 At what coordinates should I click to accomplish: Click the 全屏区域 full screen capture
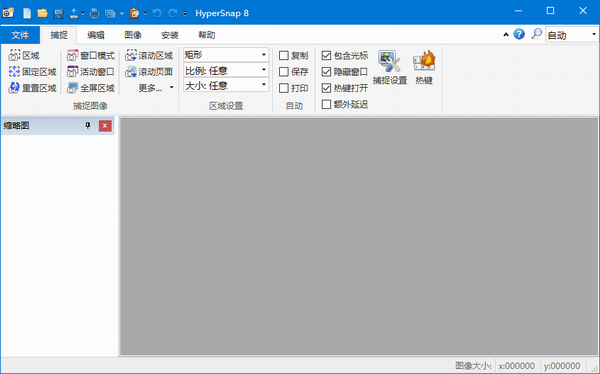pos(90,88)
